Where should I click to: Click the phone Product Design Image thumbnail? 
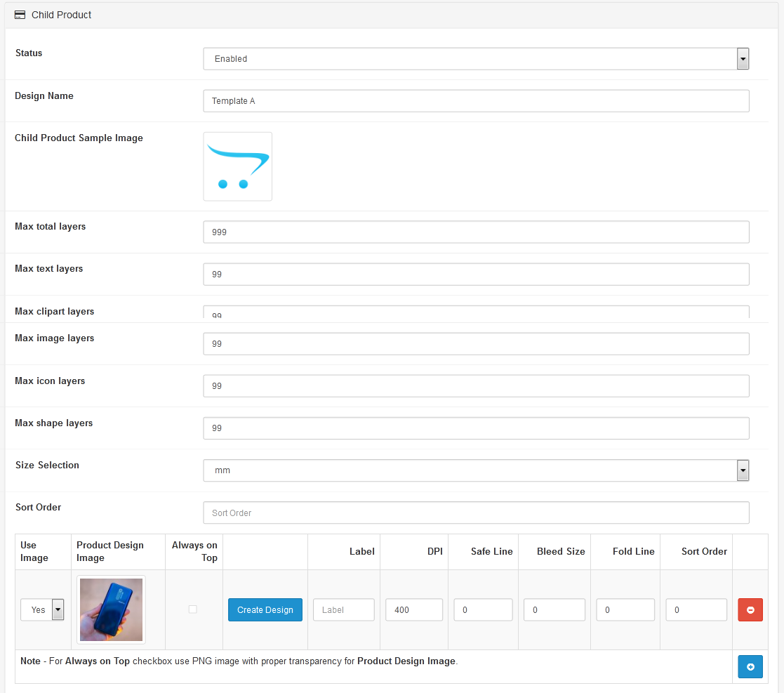111,609
